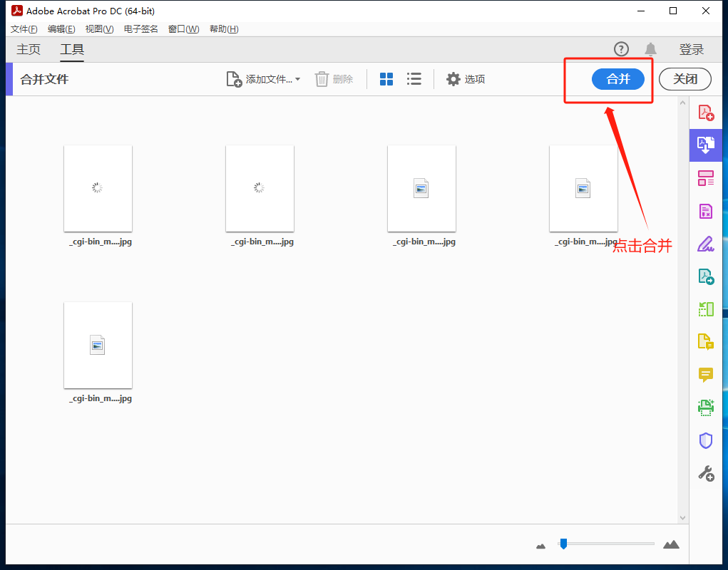Select the third jpg file thumbnail
Image resolution: width=728 pixels, height=570 pixels.
click(x=421, y=189)
